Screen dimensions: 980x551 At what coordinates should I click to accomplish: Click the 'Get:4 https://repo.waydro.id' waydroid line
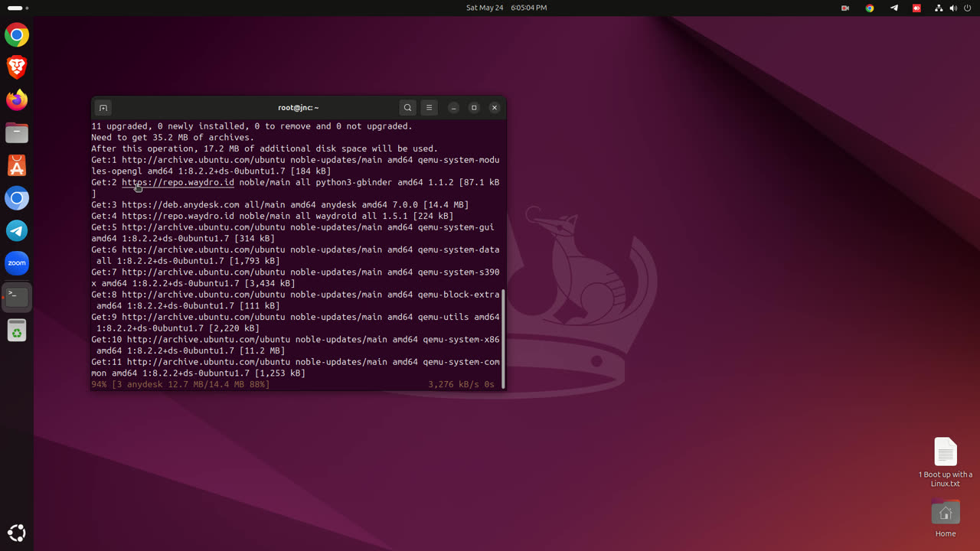coord(273,216)
